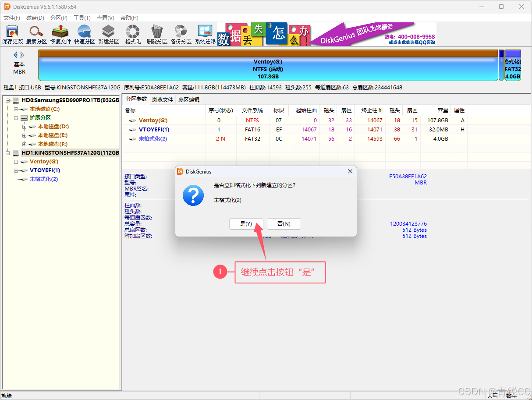The height and width of the screenshot is (400, 532).
Task: Switch to the 扇区编辑 tab
Action: [188, 99]
